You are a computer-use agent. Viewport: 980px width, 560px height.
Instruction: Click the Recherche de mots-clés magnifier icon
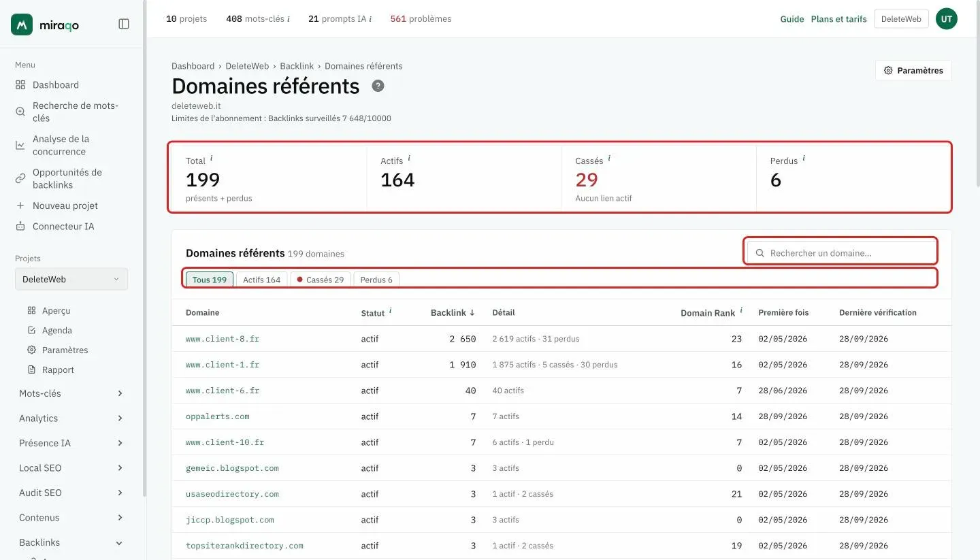20,112
